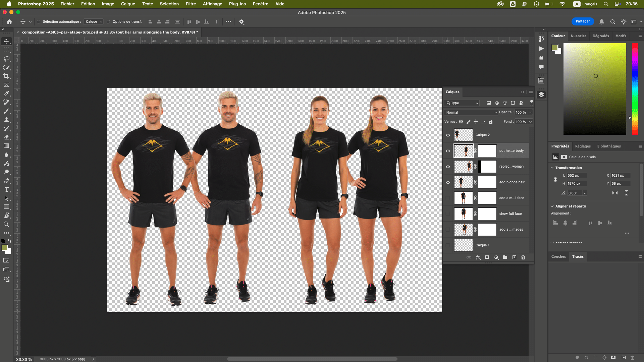Select the Lasso tool
The width and height of the screenshot is (644, 362).
pos(6,59)
